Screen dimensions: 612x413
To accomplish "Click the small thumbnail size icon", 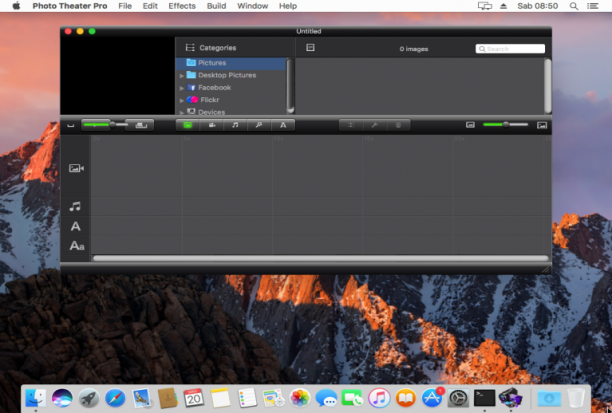I will 470,125.
